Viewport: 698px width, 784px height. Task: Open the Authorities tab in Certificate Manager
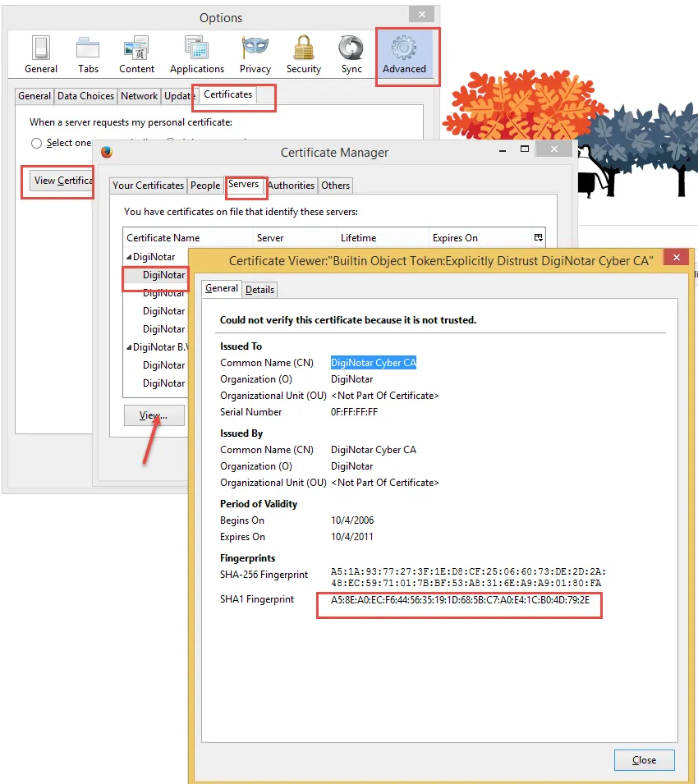pyautogui.click(x=291, y=186)
